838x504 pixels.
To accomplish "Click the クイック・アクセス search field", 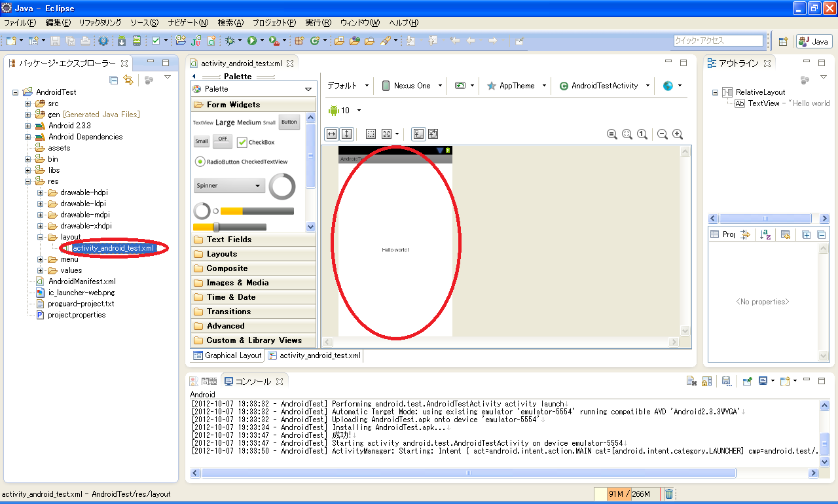I will coord(718,41).
